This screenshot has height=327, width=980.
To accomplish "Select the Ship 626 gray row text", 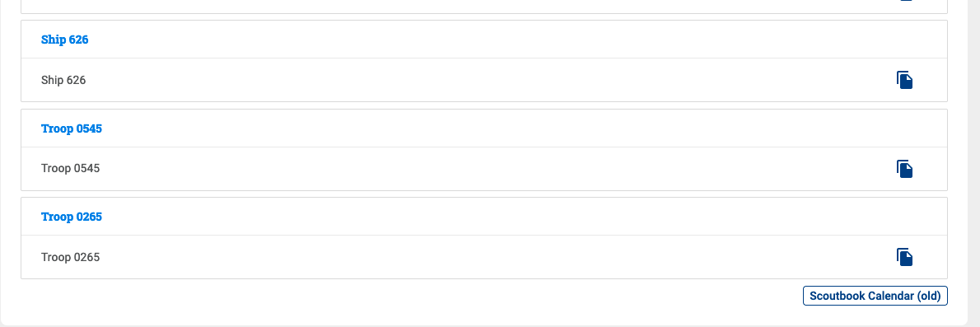I will point(63,80).
